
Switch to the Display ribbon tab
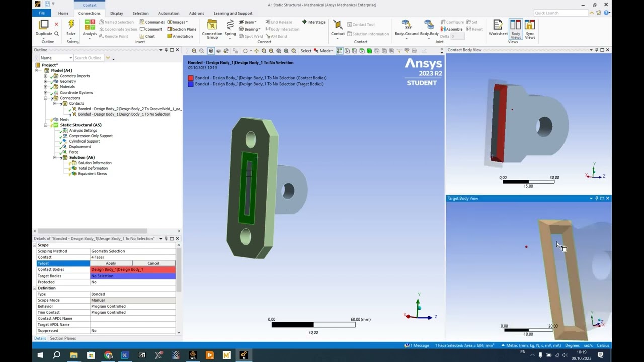(x=116, y=13)
